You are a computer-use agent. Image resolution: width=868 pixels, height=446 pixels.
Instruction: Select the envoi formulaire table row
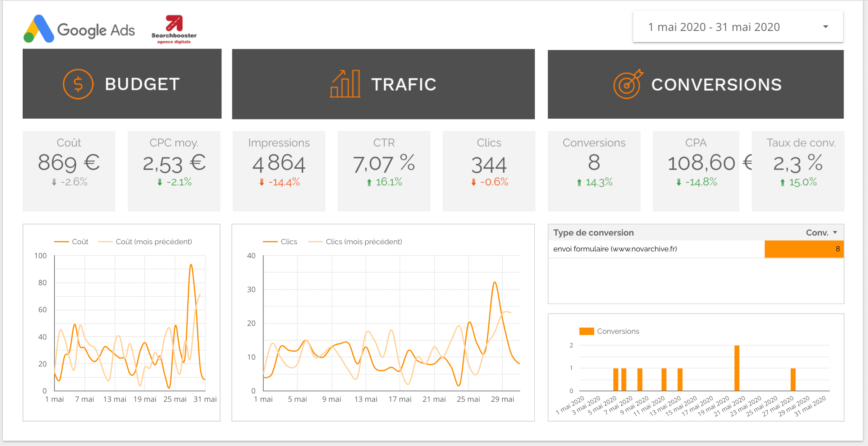(x=615, y=249)
